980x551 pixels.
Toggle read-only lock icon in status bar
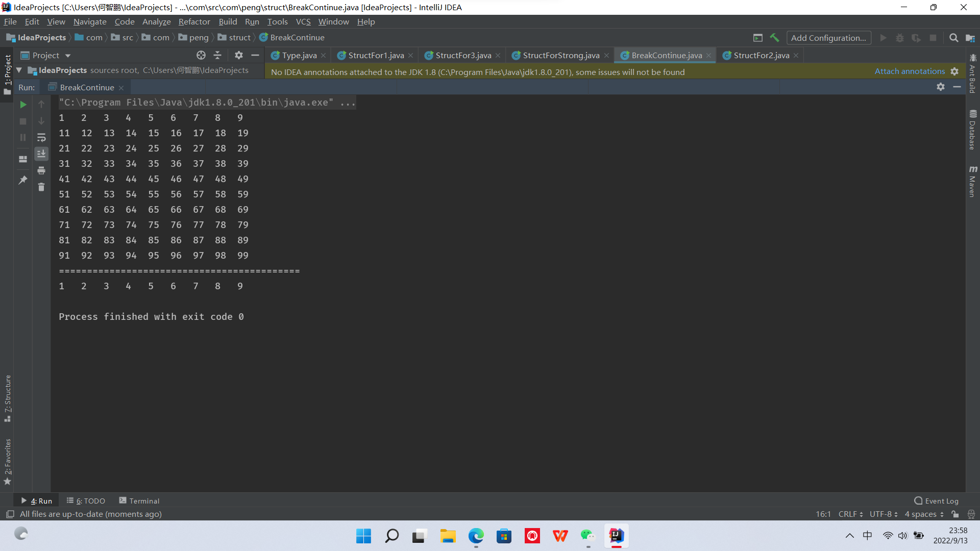[x=955, y=514]
